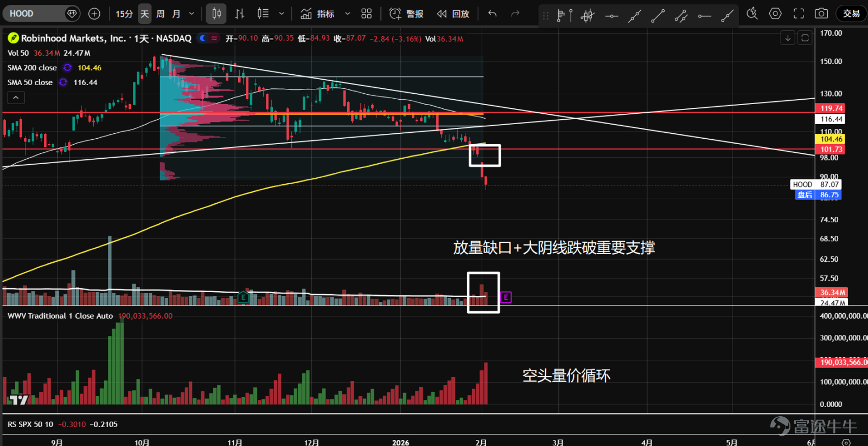The height and width of the screenshot is (446, 868).
Task: Toggle the maximize pane button
Action: pos(805,38)
